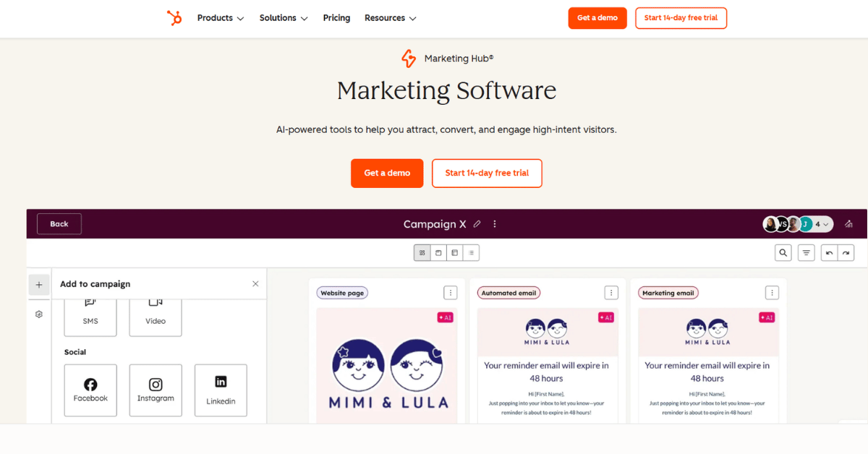Screen dimensions: 868x454
Task: Open the Mimi & Lula website page thumbnail
Action: coord(386,366)
